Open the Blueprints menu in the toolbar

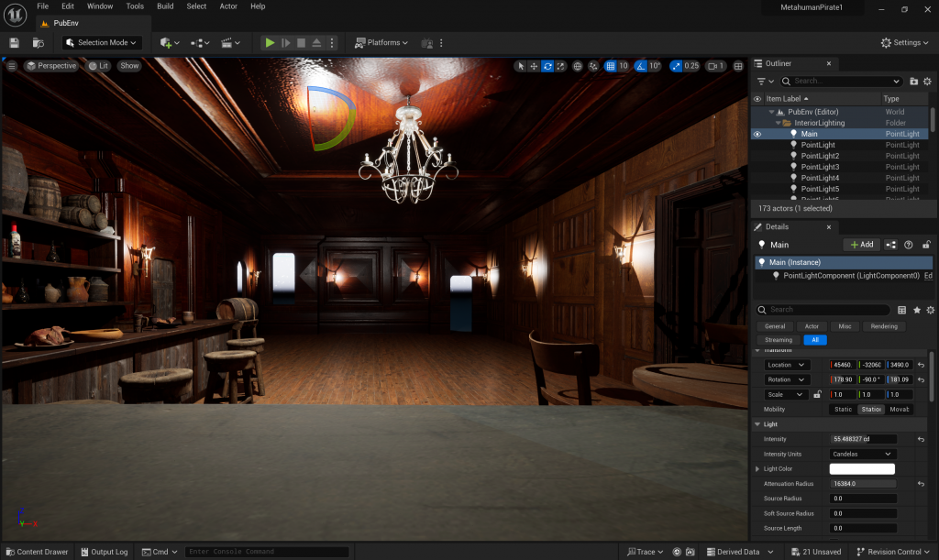tap(200, 42)
